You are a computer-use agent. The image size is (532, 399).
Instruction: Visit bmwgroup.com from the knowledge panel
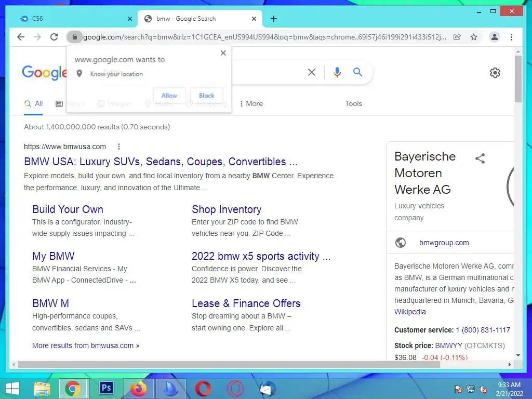click(x=444, y=243)
